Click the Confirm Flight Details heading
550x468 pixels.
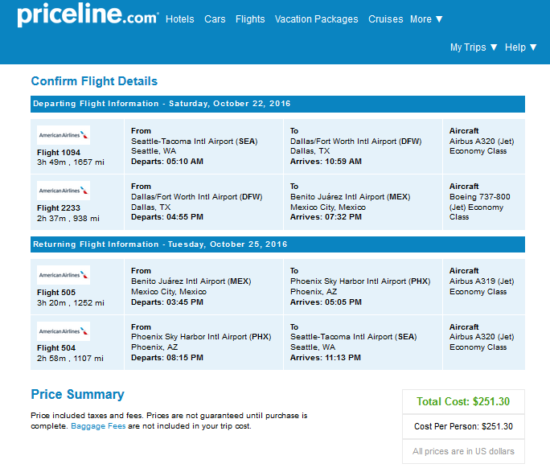tap(94, 81)
